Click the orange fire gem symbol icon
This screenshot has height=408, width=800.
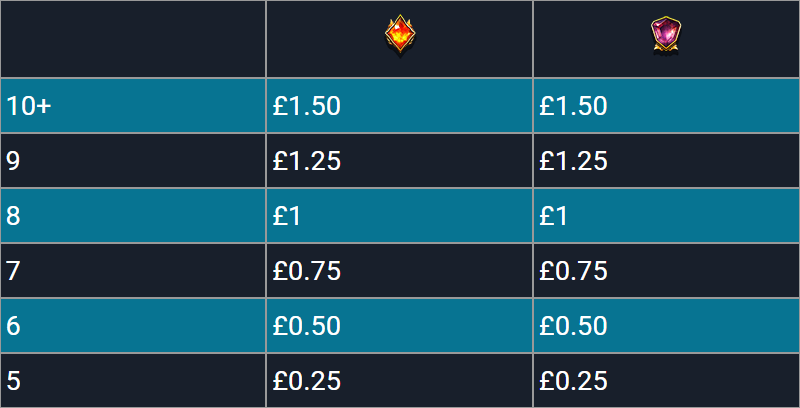400,34
